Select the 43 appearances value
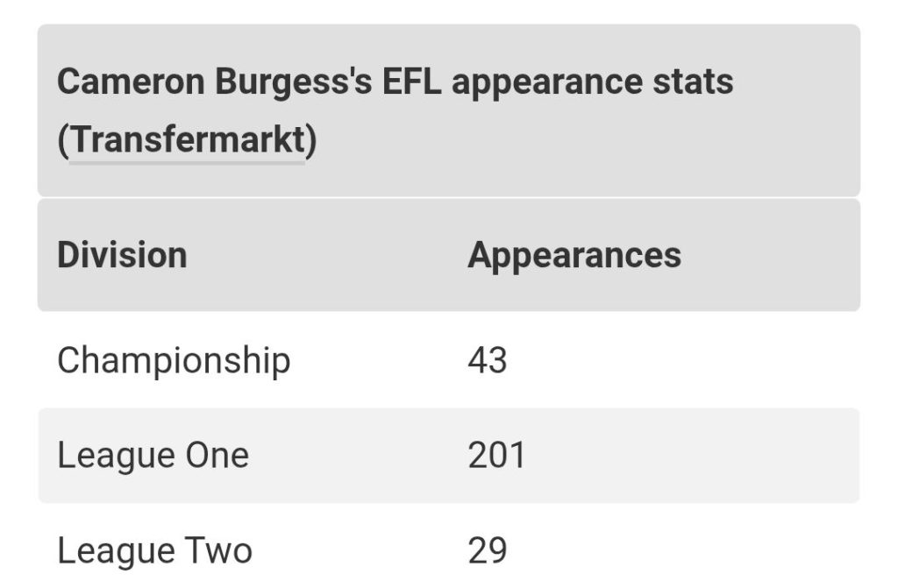The image size is (898, 588). point(488,361)
